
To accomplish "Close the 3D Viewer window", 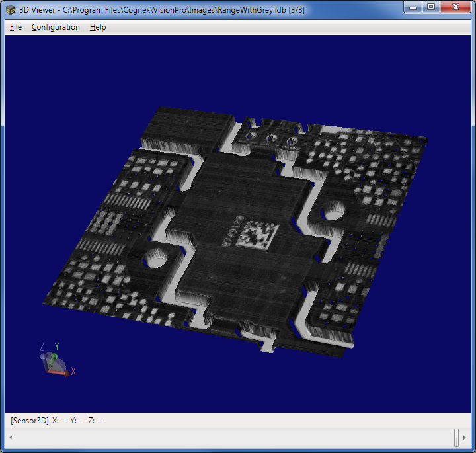I will tap(456, 7).
